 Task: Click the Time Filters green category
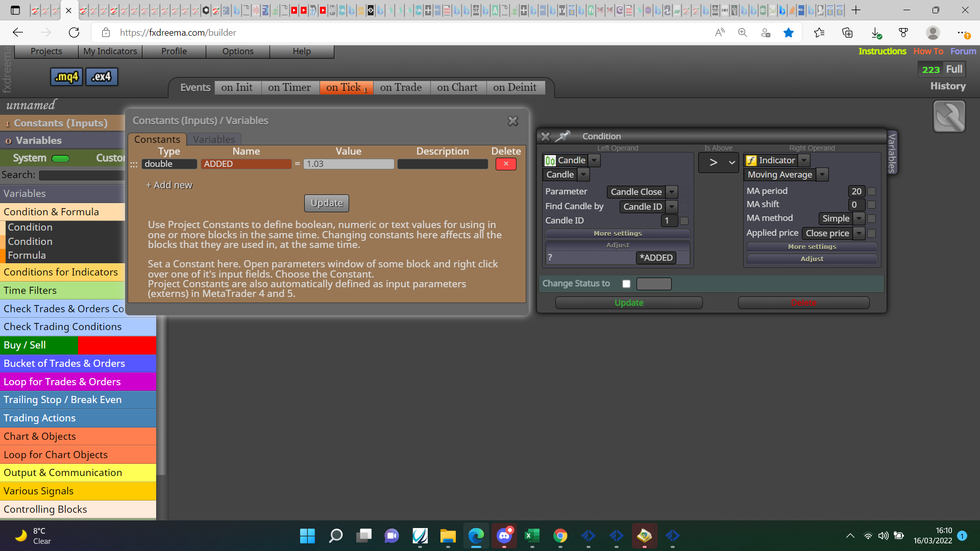tap(62, 291)
